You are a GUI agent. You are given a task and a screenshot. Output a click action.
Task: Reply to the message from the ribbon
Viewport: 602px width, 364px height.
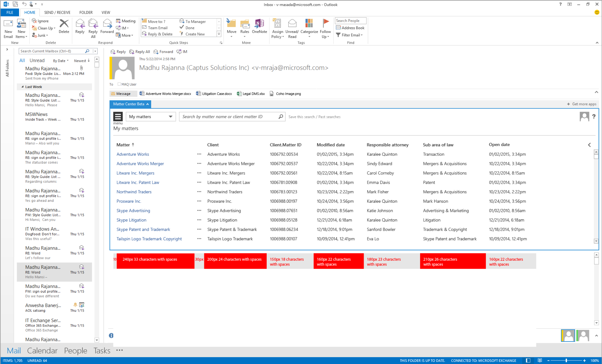coord(80,26)
